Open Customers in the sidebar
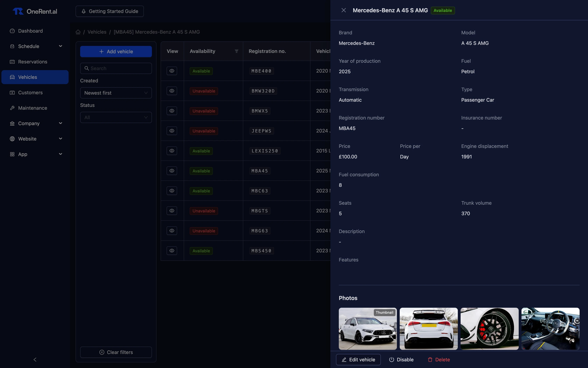588x368 pixels. click(x=35, y=93)
